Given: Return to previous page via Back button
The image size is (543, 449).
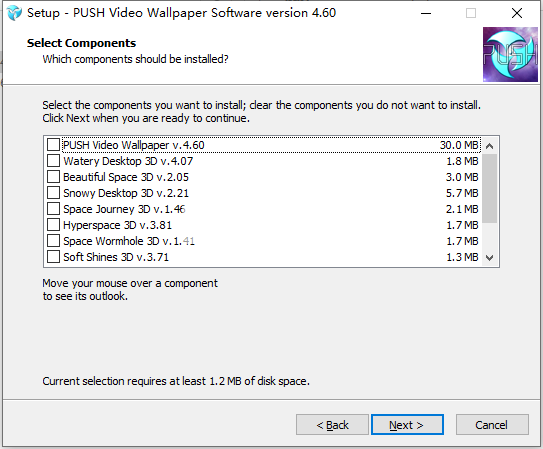Looking at the screenshot, I should click(x=332, y=424).
